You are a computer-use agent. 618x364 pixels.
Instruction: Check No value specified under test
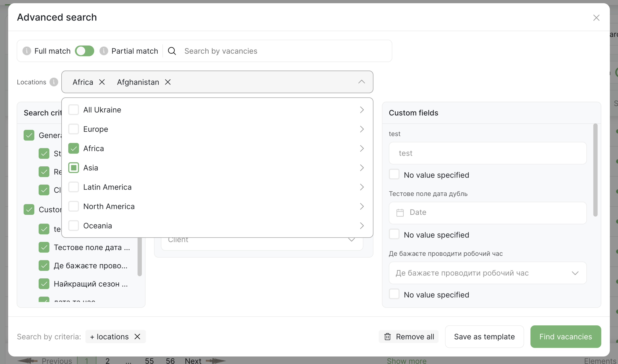(x=394, y=175)
